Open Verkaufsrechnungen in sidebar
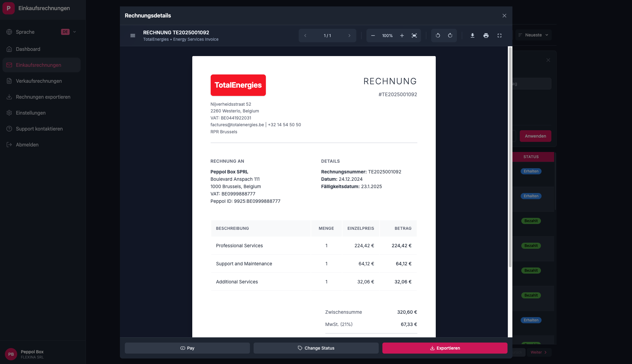 (x=41, y=81)
